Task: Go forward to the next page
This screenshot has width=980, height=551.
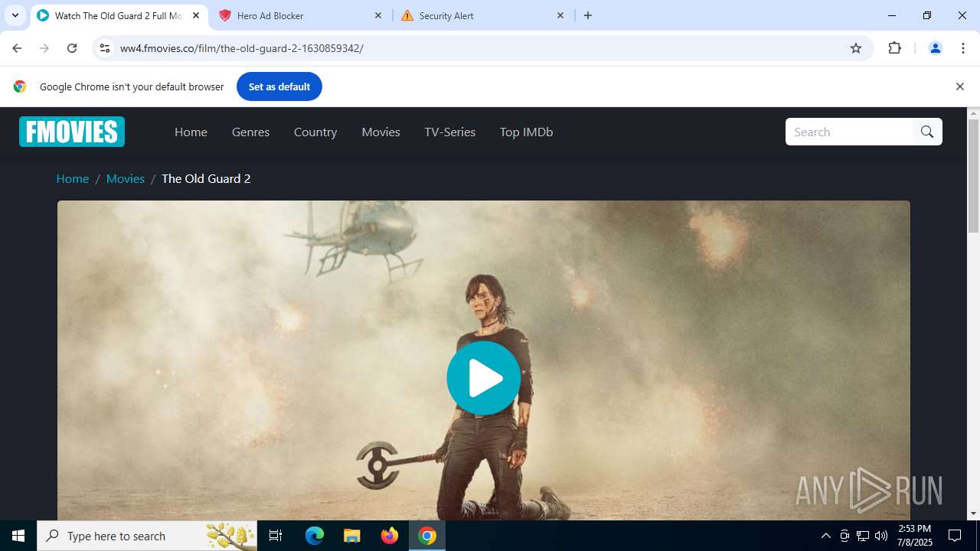Action: point(44,48)
